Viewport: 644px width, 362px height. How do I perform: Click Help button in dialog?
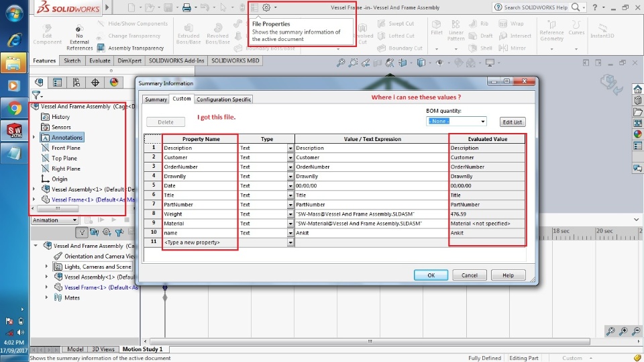point(508,275)
